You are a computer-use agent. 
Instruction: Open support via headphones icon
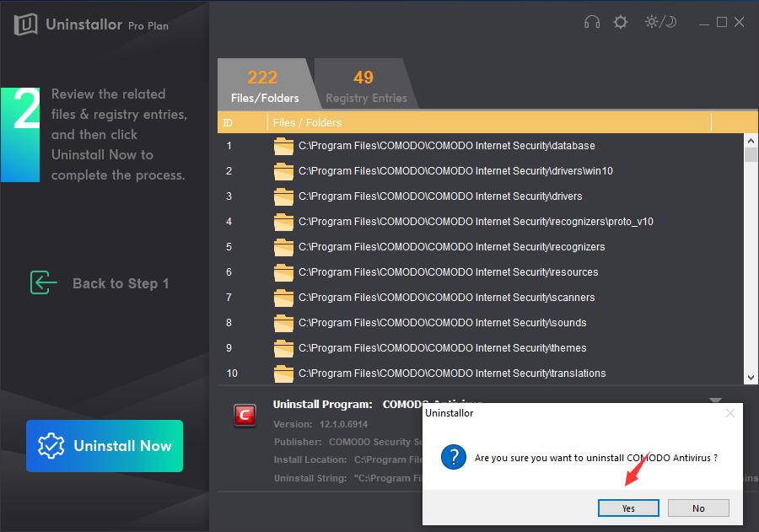[591, 22]
